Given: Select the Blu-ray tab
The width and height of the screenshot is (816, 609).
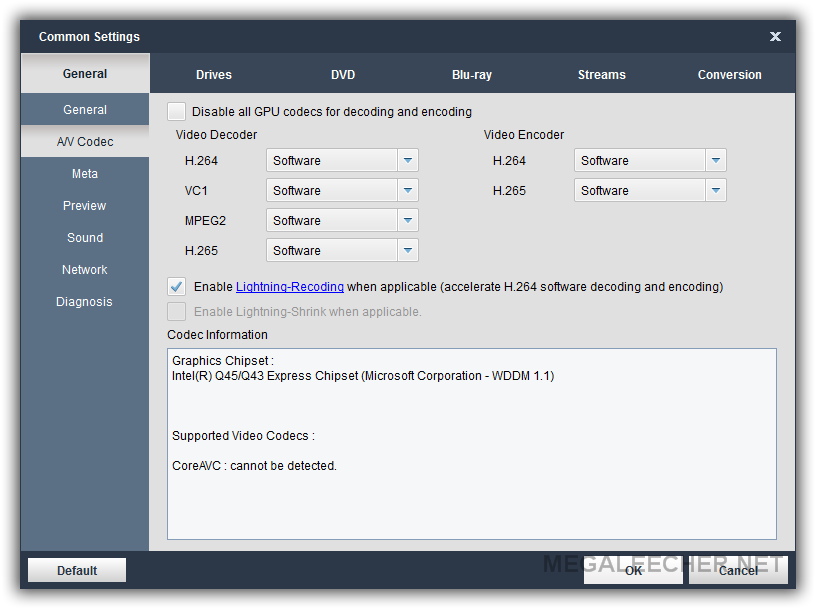Looking at the screenshot, I should 472,74.
